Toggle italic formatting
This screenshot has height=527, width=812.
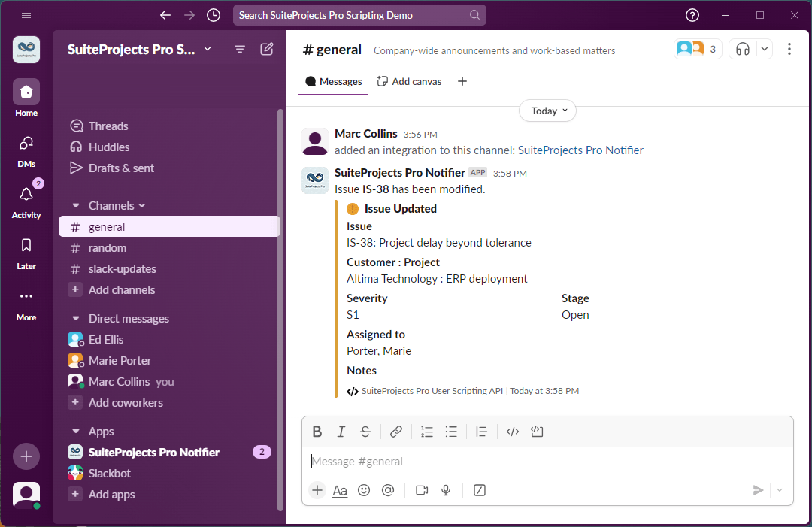coord(341,432)
